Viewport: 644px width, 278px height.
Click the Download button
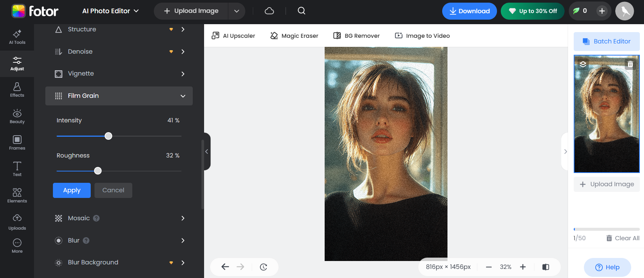pos(469,11)
